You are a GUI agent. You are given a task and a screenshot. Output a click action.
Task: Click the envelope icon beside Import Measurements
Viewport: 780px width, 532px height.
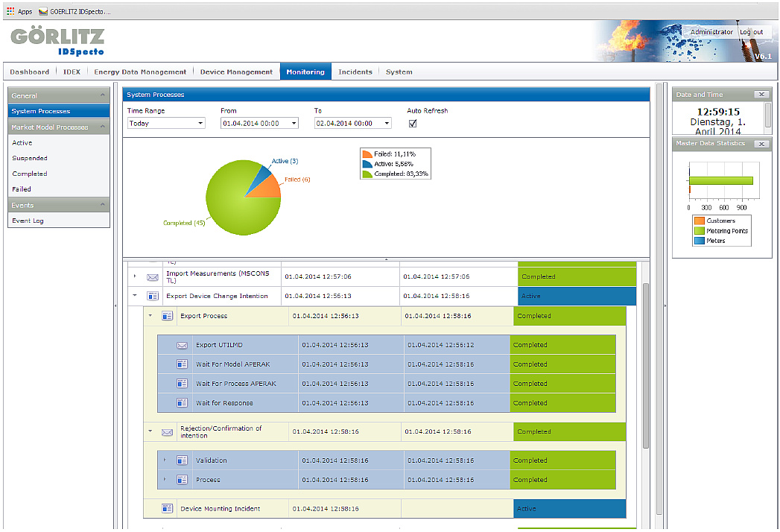tap(153, 277)
